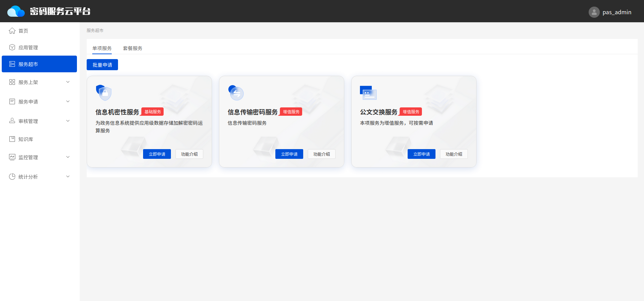View 功能介绍 for 公文交换服务
Screen dimensions: 644x301
[x=454, y=154]
